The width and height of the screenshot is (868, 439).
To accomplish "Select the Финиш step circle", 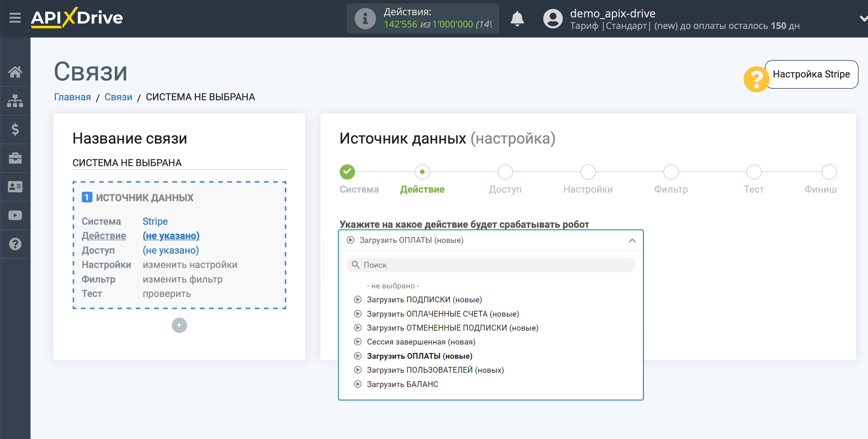I will pos(829,172).
